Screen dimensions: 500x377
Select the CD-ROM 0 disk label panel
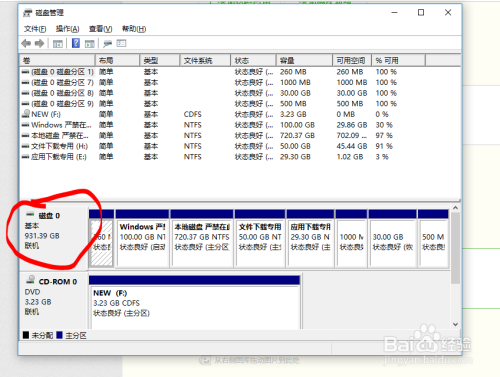(54, 301)
